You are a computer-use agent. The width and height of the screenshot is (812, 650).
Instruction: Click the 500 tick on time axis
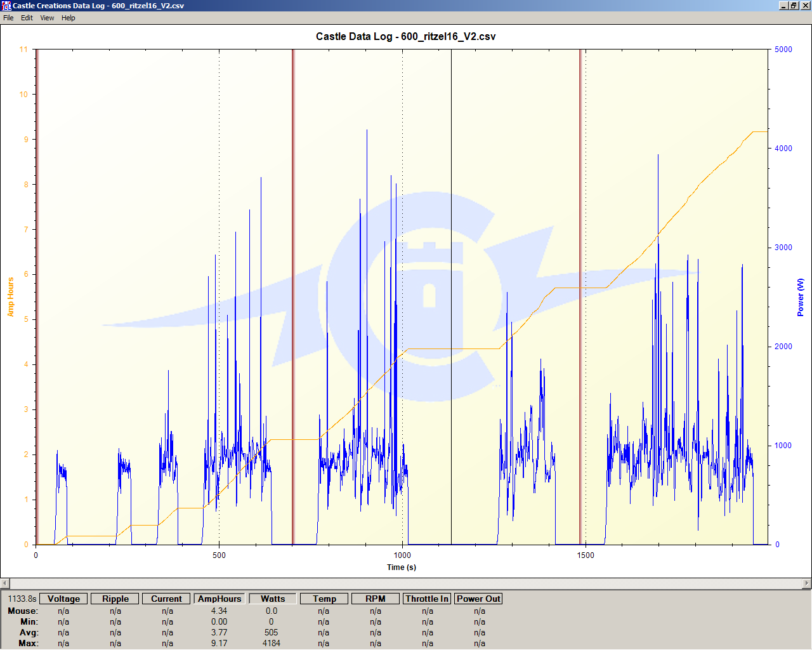point(219,555)
